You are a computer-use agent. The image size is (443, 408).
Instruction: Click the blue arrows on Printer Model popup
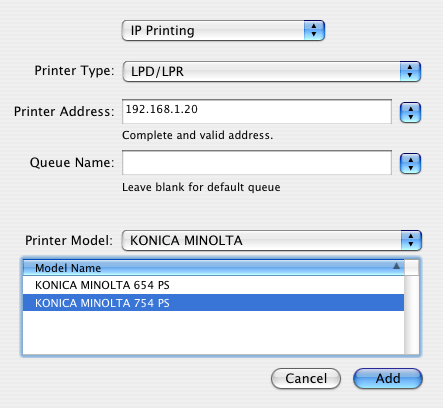411,240
